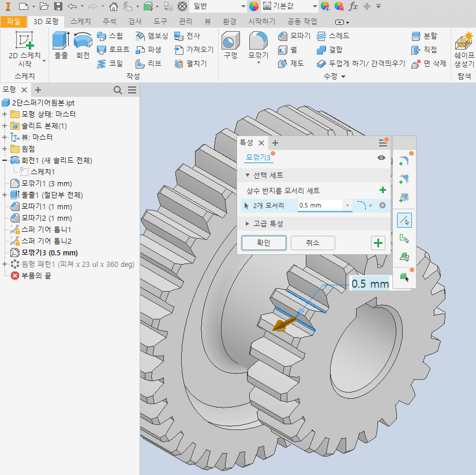Collapse the 선택 세트 section
The width and height of the screenshot is (476, 475).
(248, 175)
